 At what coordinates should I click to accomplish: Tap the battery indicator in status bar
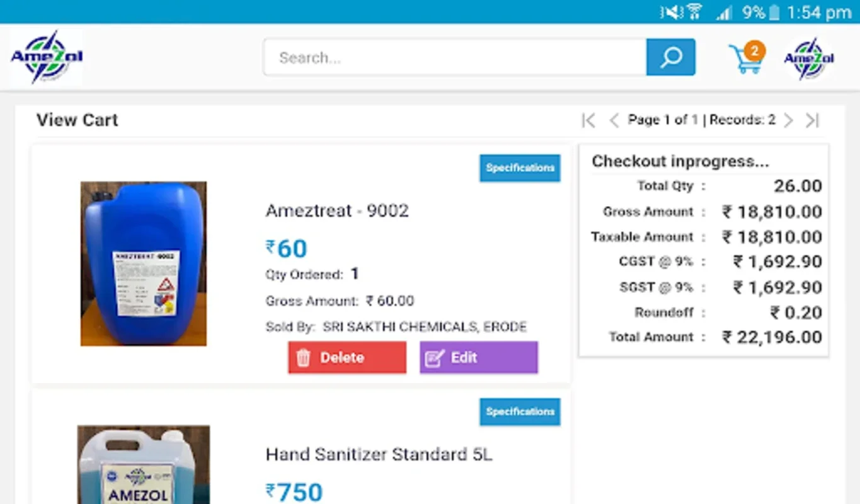[774, 12]
